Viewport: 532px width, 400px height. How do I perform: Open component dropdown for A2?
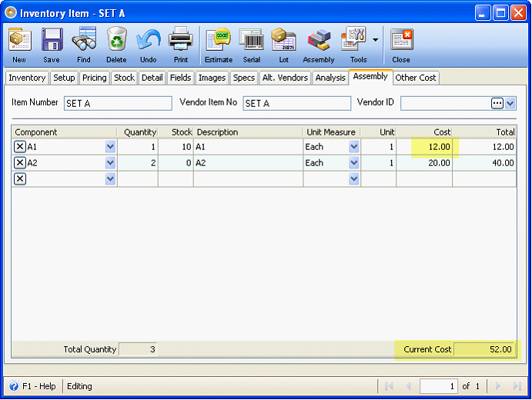click(110, 163)
